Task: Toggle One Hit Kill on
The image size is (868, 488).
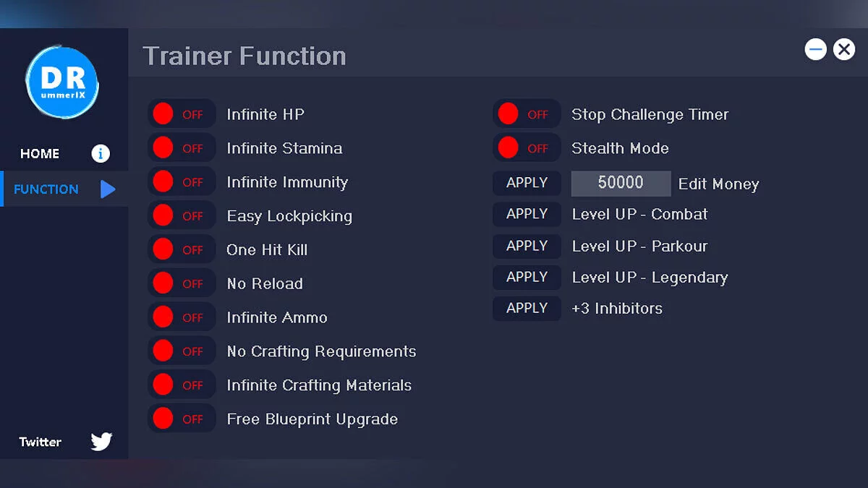Action: click(x=182, y=249)
